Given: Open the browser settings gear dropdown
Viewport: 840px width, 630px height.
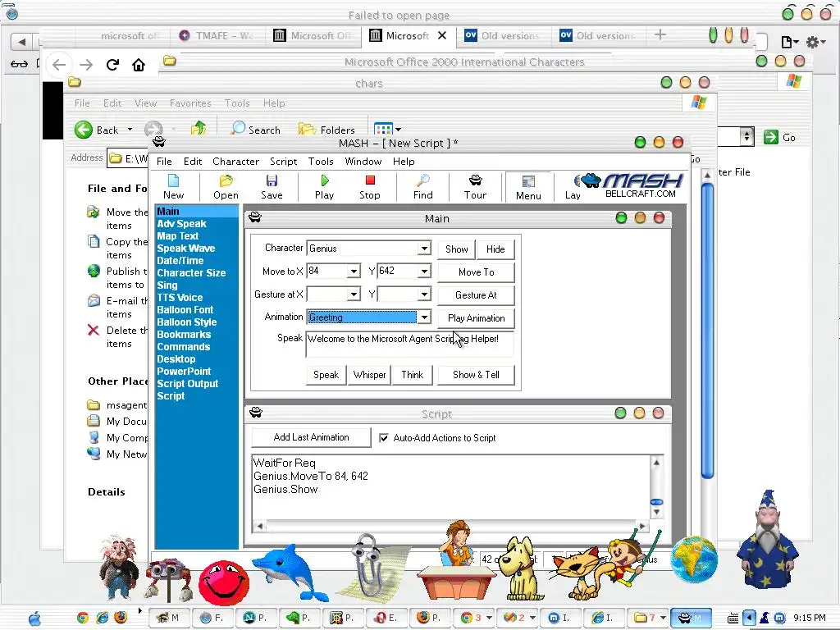Looking at the screenshot, I should 815,42.
